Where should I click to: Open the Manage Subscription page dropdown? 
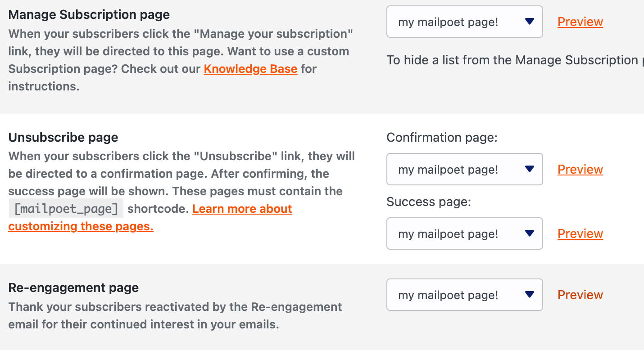464,22
